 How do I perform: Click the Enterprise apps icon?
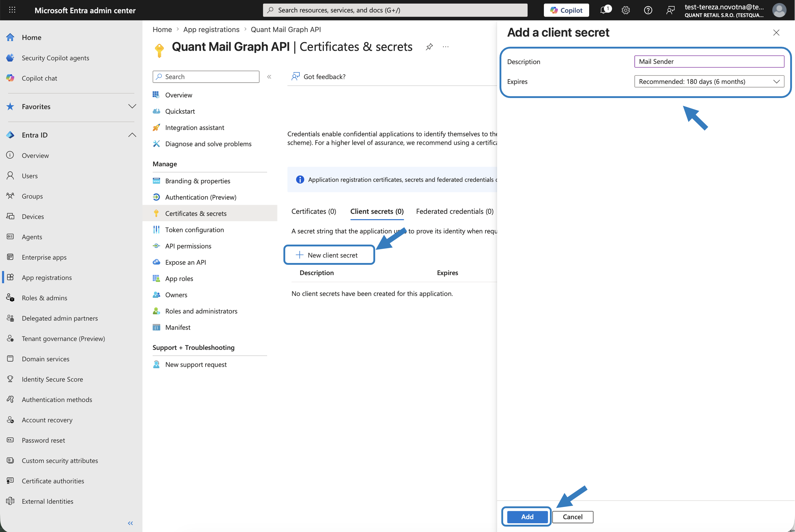10,257
